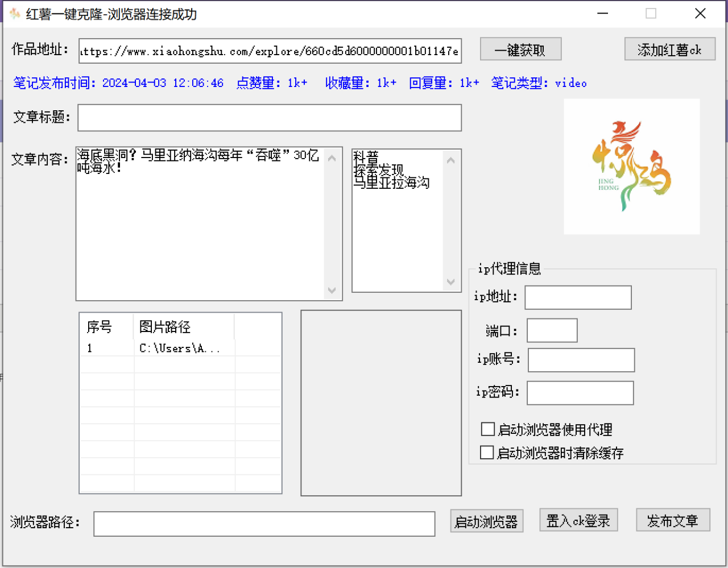This screenshot has height=568, width=728.
Task: Click the 一键获取 button
Action: coord(520,49)
